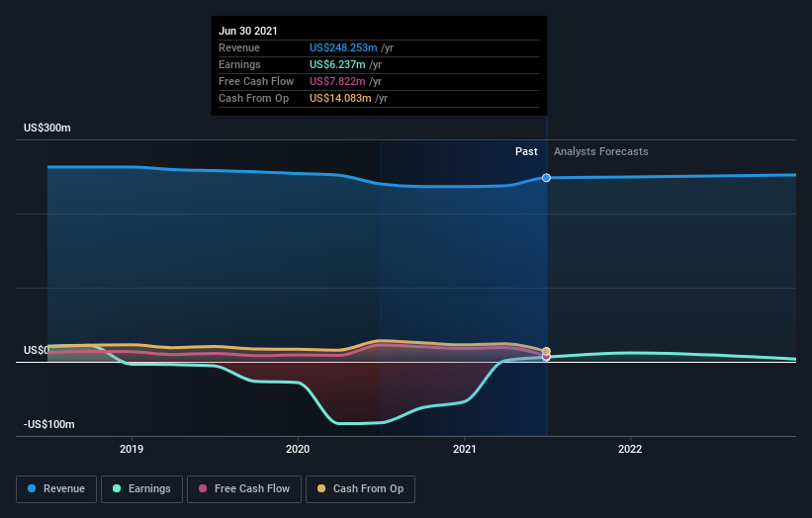
Task: Click the 2020 x-axis label
Action: (x=298, y=449)
